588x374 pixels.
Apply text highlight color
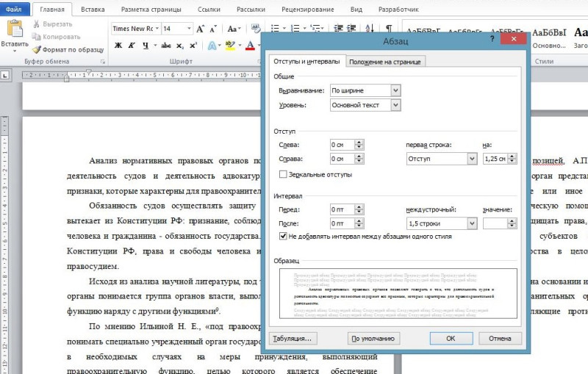pos(230,46)
